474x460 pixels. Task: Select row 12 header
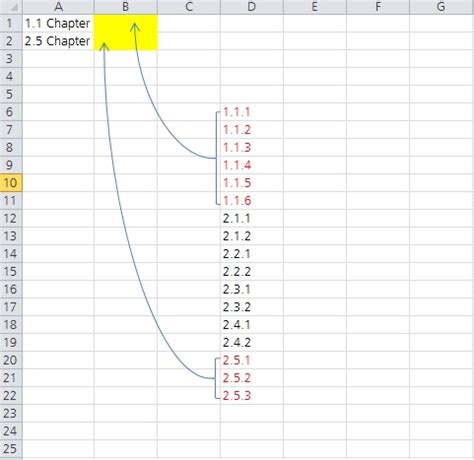coord(11,218)
